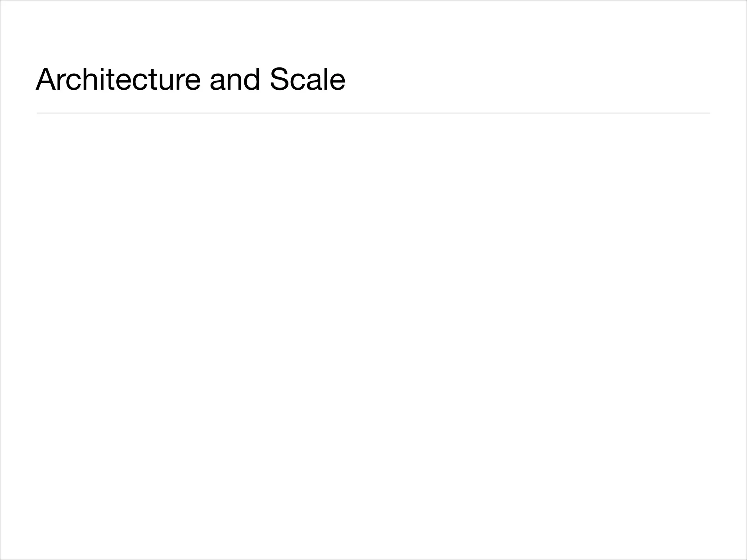Click the left end of the divider line

coord(39,113)
